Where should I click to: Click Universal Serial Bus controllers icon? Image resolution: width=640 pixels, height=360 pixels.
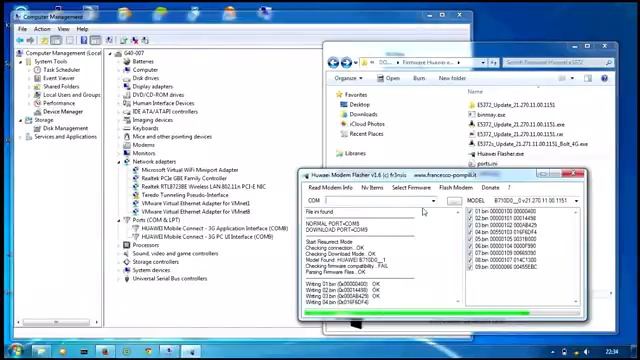click(x=127, y=279)
